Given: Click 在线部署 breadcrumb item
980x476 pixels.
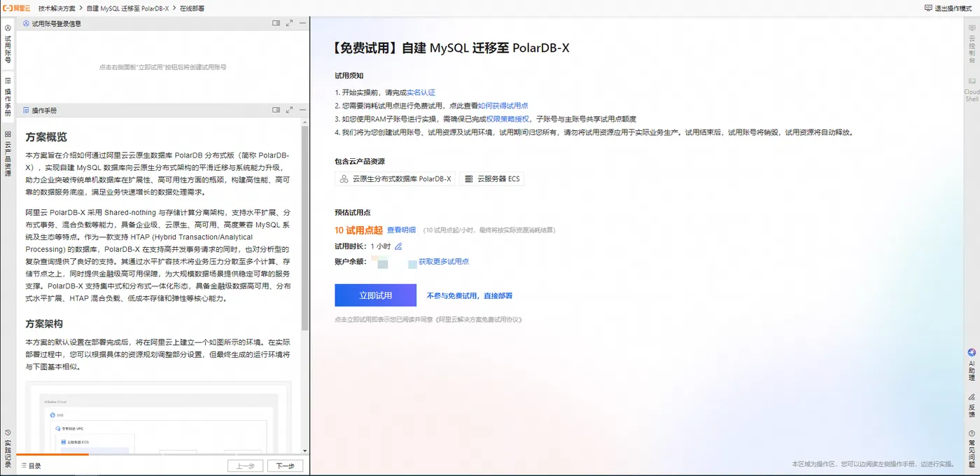Looking at the screenshot, I should 193,8.
